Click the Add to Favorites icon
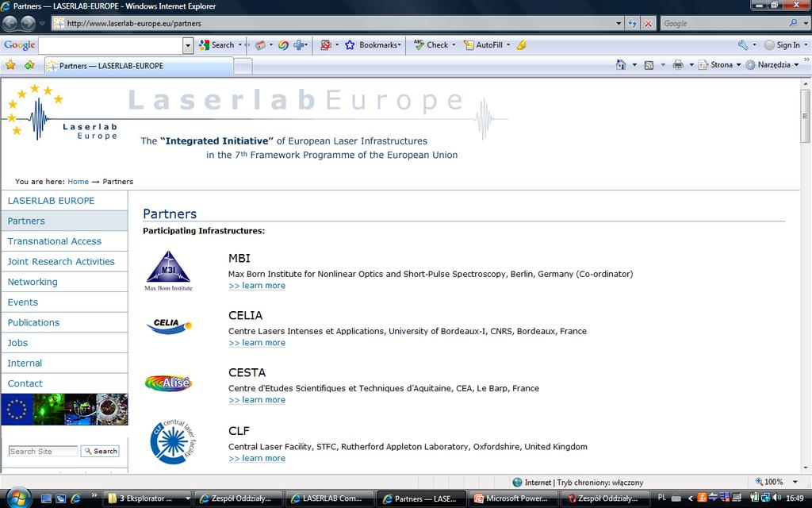The image size is (812, 508). click(29, 65)
